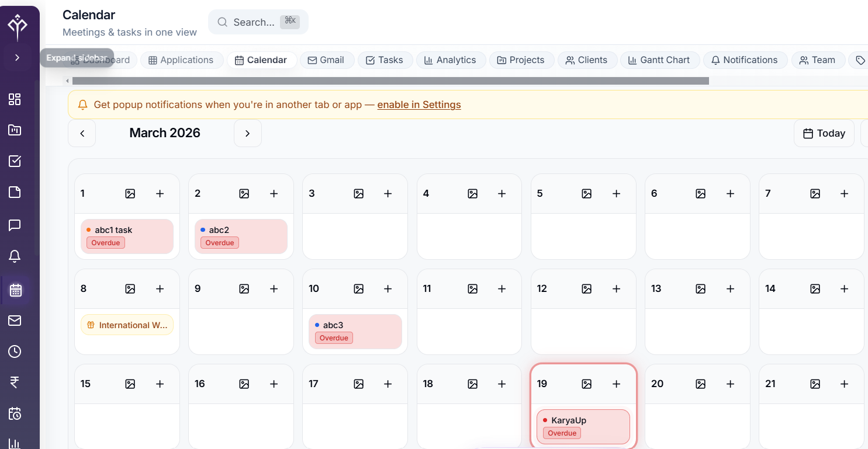Open the Analytics tab

point(450,60)
